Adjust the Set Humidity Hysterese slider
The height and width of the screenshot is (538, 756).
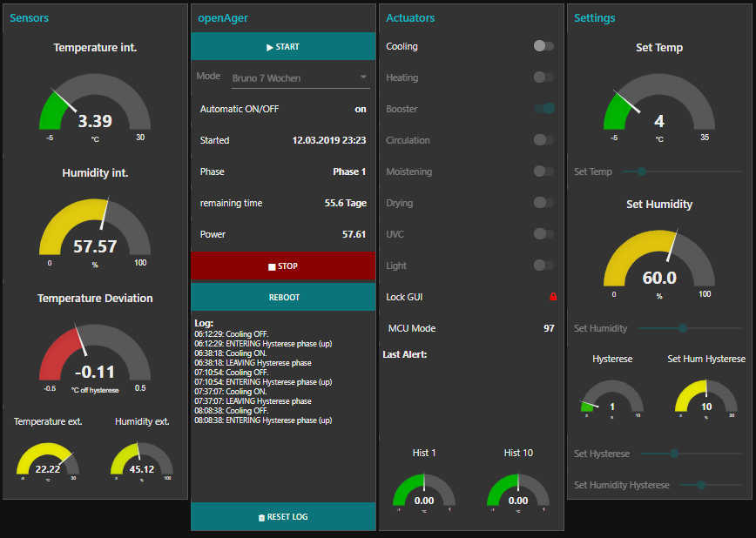point(712,485)
